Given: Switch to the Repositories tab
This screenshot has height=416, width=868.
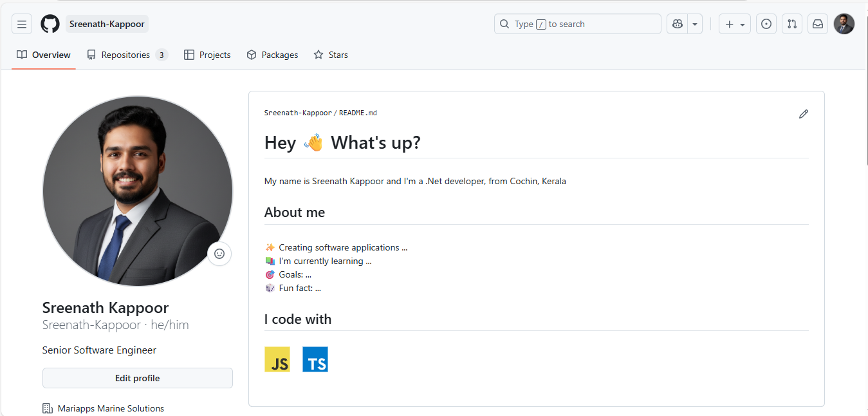Looking at the screenshot, I should click(127, 55).
